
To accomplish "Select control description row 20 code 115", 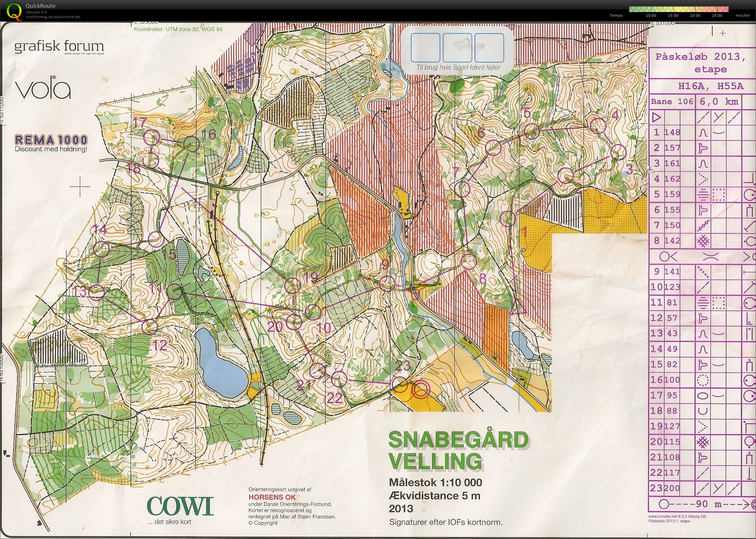I will click(672, 442).
